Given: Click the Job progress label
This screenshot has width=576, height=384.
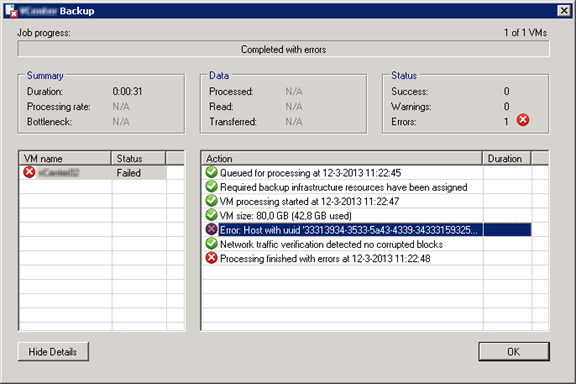Looking at the screenshot, I should pos(44,33).
